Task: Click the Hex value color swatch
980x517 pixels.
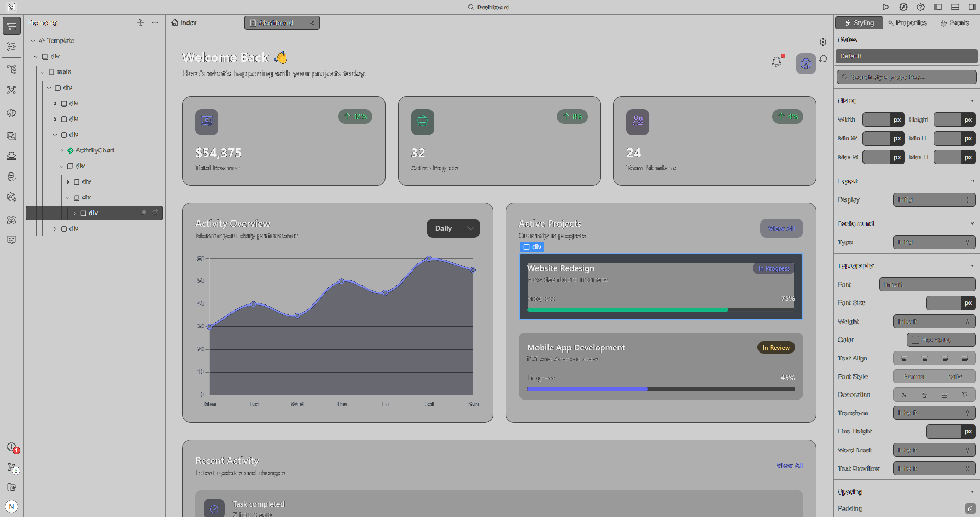Action: coord(915,339)
